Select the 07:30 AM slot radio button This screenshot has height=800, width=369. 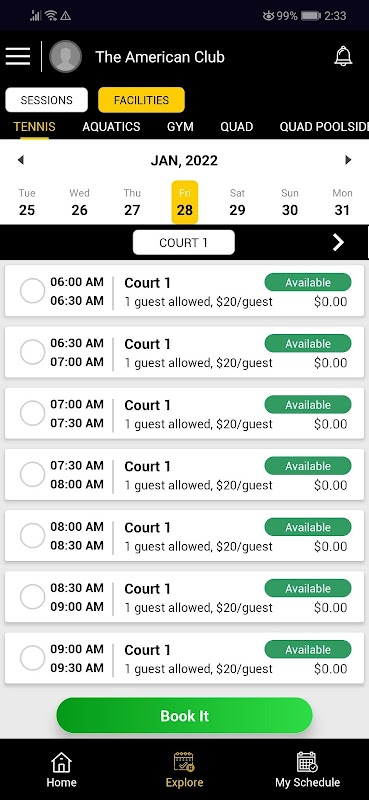pos(33,475)
